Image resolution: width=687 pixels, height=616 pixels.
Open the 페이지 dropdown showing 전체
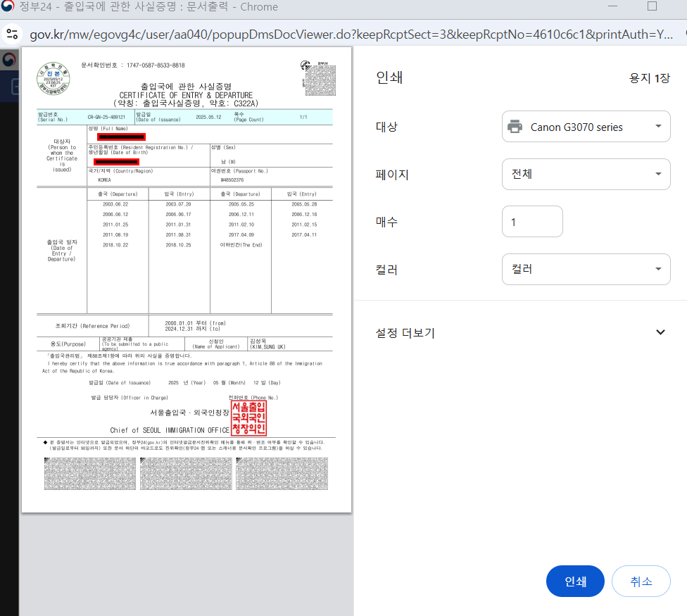[586, 174]
